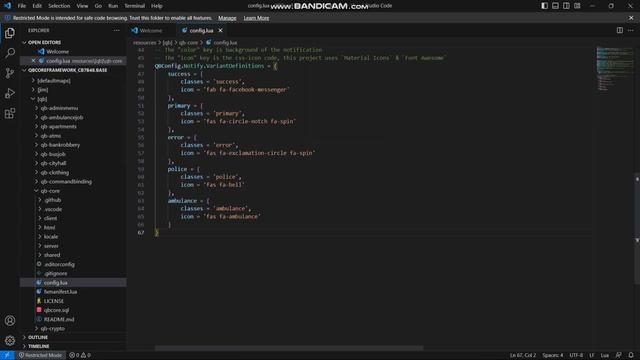Click the Ln 67, Col 2 position indicator

523,355
